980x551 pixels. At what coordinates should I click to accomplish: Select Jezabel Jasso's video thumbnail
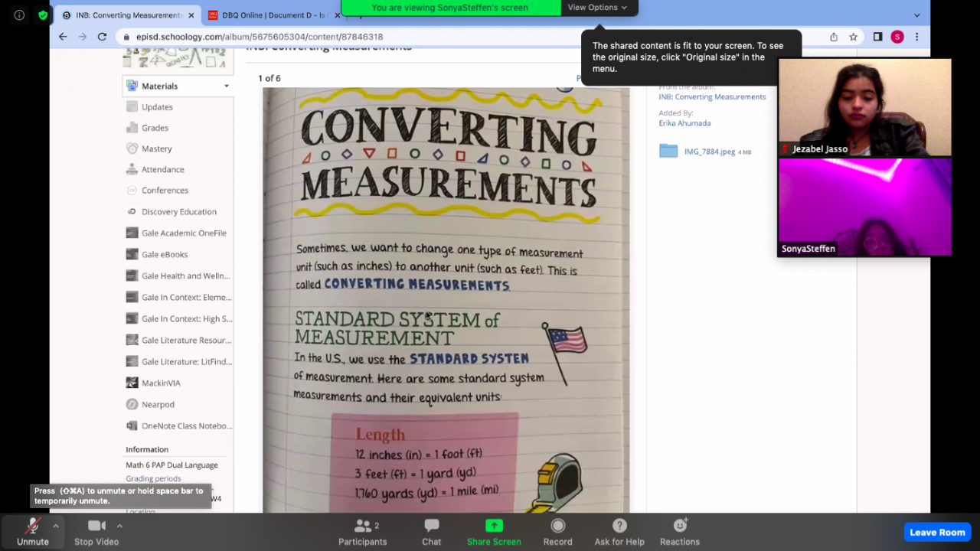coord(864,107)
